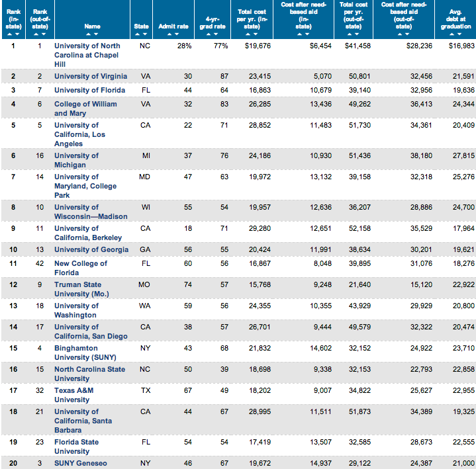The image size is (476, 469).
Task: Up arrow under Cost after aid (in-state)
Action: tap(300, 34)
